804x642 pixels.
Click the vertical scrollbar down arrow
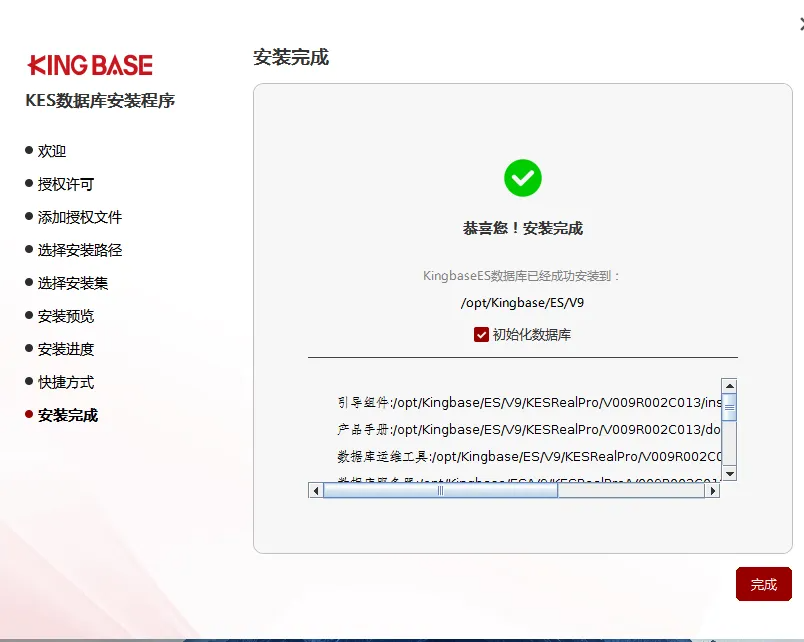click(x=729, y=473)
